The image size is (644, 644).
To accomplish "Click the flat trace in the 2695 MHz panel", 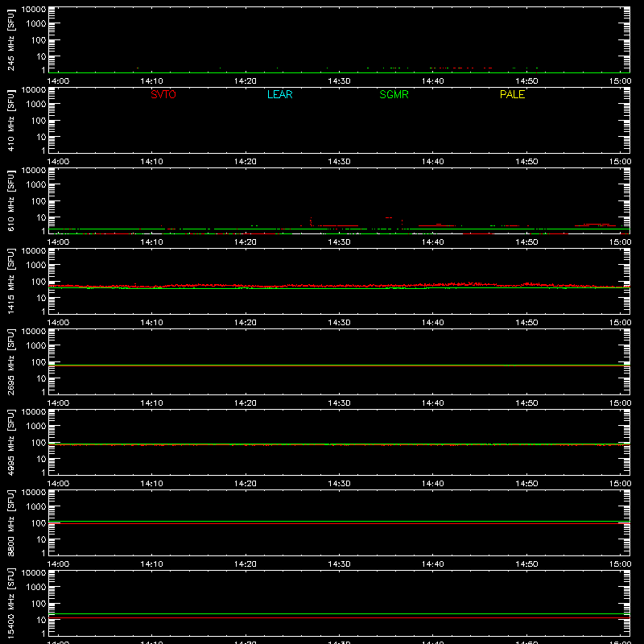I will [x=339, y=365].
